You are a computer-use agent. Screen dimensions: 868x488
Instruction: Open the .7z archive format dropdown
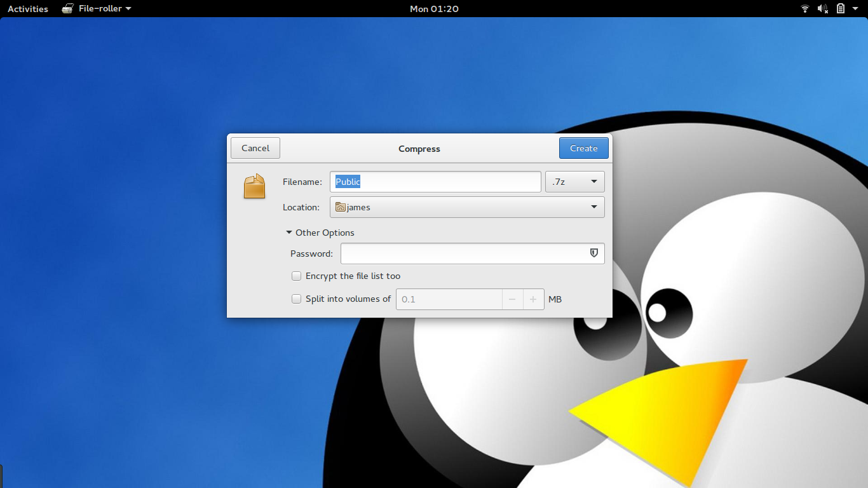tap(575, 182)
